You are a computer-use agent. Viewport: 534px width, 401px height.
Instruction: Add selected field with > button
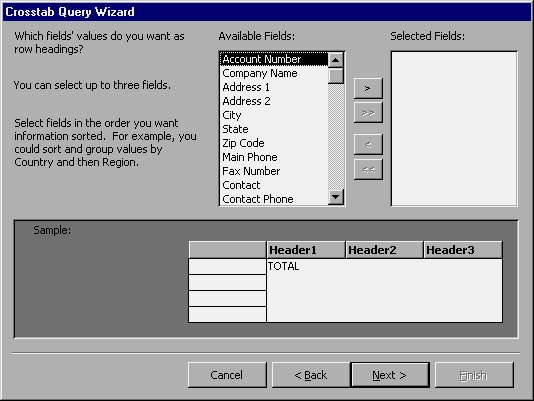click(x=368, y=88)
